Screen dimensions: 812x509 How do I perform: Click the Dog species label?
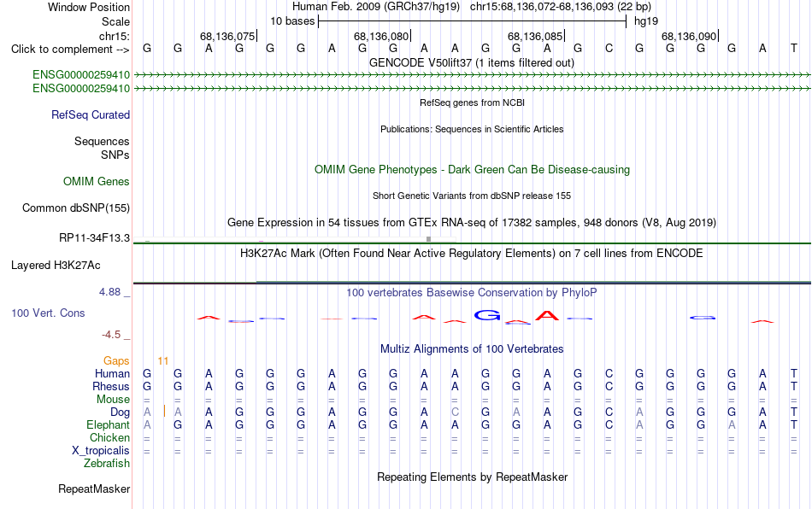121,412
